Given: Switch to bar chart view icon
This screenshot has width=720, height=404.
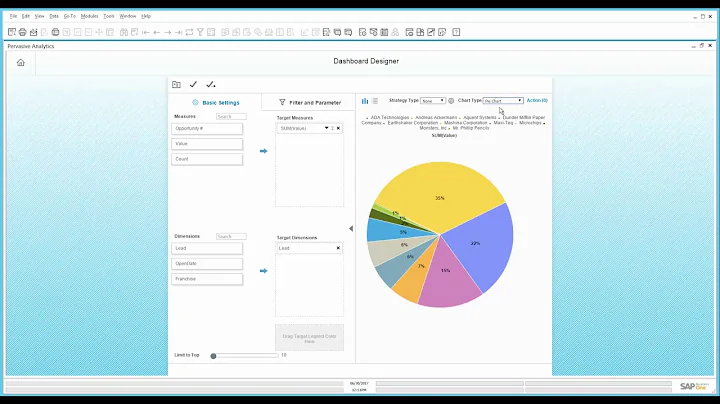Looking at the screenshot, I should 365,101.
